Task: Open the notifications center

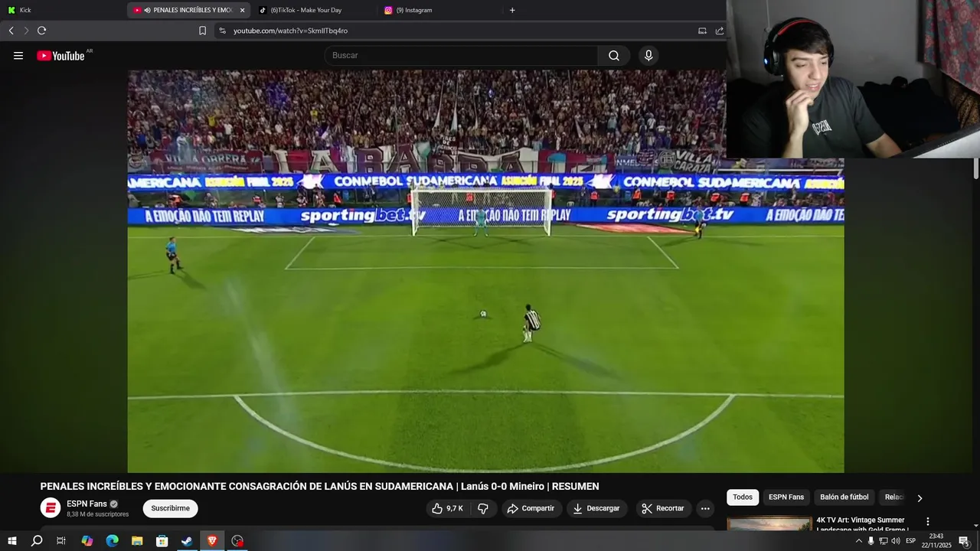Action: (x=965, y=541)
